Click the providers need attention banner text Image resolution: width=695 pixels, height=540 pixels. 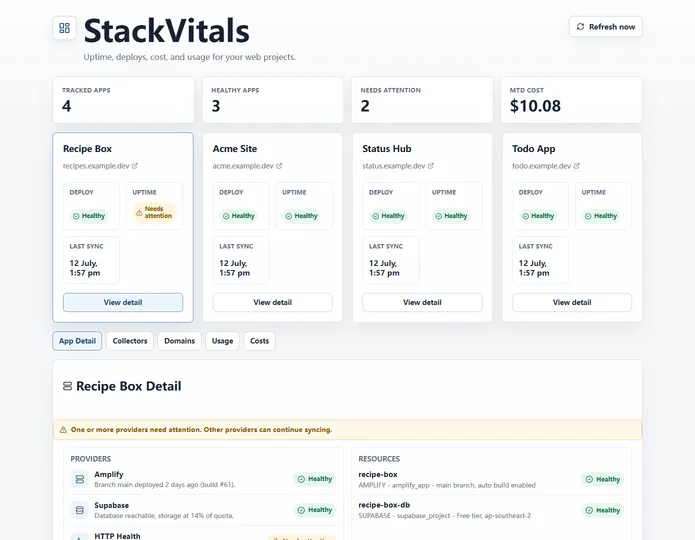coord(201,430)
